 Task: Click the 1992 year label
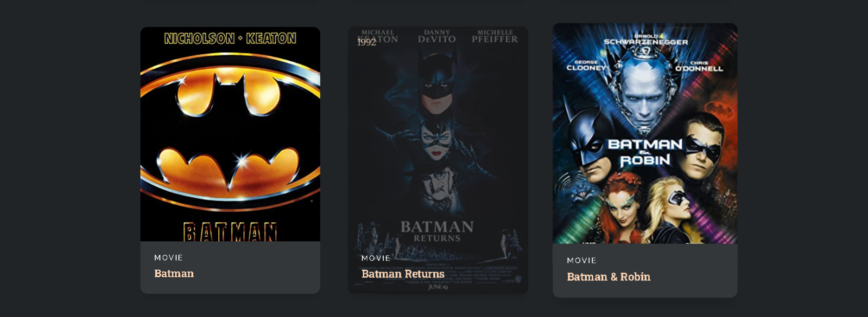[366, 42]
